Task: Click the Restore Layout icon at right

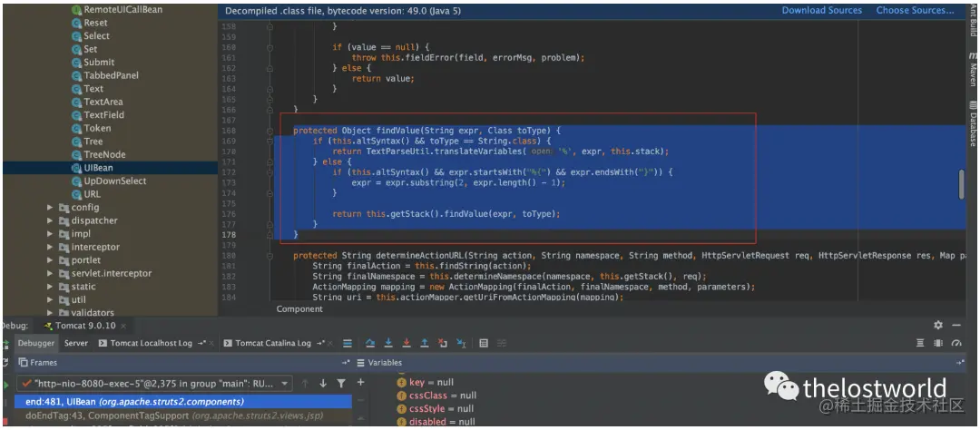Action: click(920, 343)
